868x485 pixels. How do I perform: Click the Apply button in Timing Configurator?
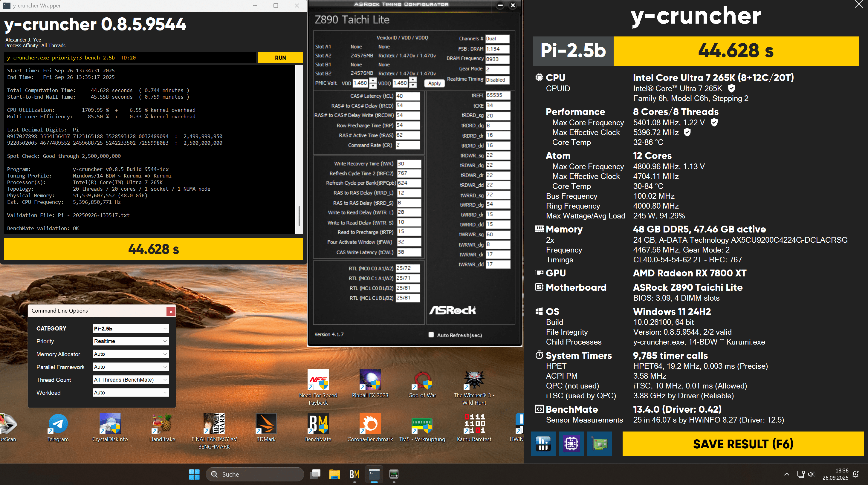click(434, 84)
